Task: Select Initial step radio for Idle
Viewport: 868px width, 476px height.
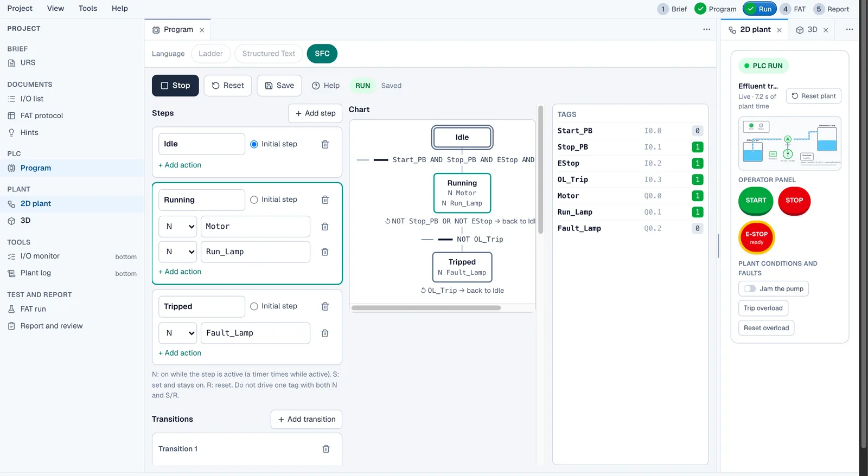Action: (x=254, y=144)
